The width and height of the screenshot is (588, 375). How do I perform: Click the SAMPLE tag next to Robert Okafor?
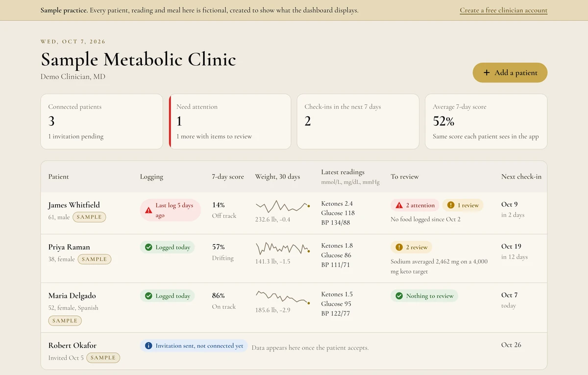tap(103, 358)
